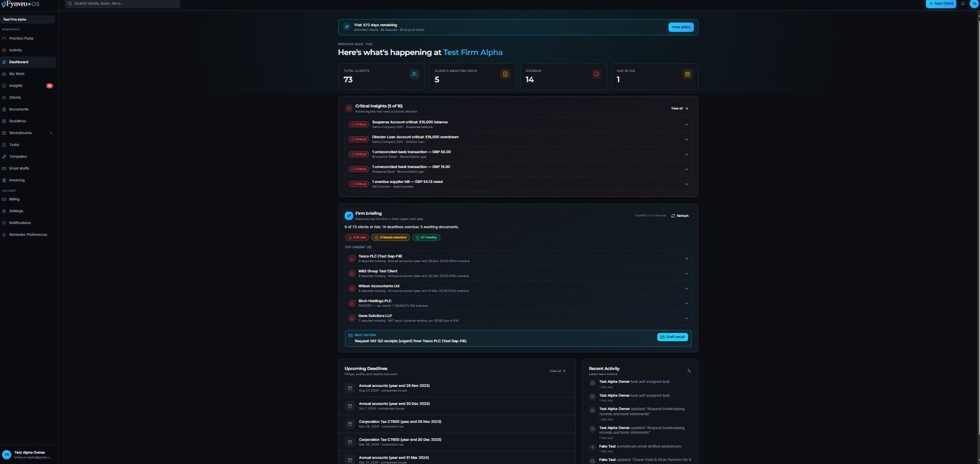Click the Critical insights alert icon
The image size is (980, 464).
tap(349, 108)
